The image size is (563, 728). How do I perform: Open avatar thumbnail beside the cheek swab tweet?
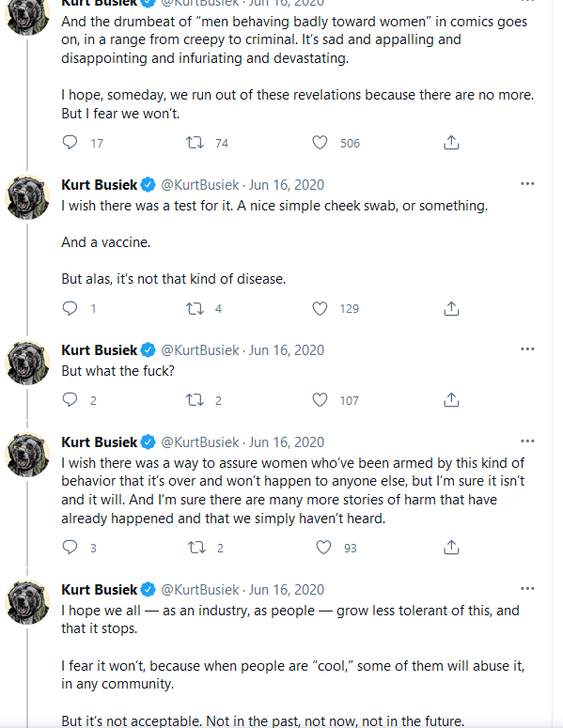click(27, 197)
